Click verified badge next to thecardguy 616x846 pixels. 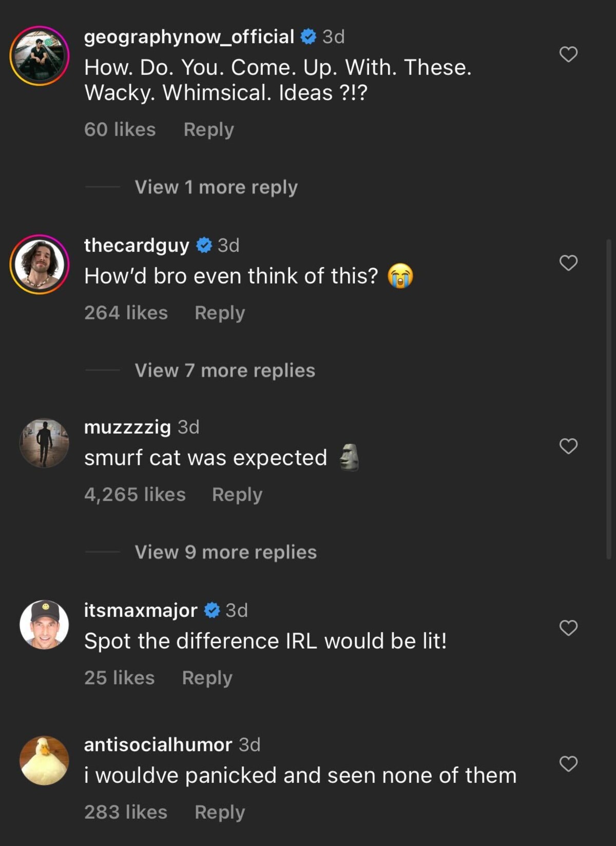click(x=205, y=246)
